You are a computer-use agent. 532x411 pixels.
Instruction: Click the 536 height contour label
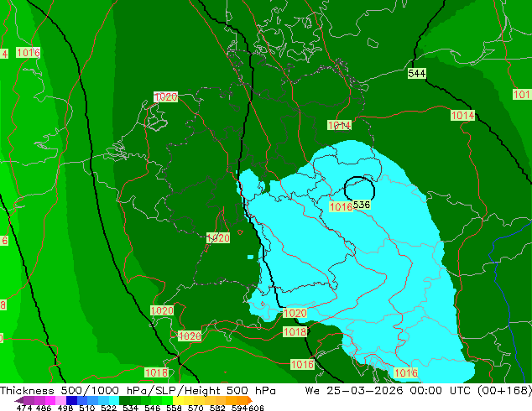coord(362,205)
